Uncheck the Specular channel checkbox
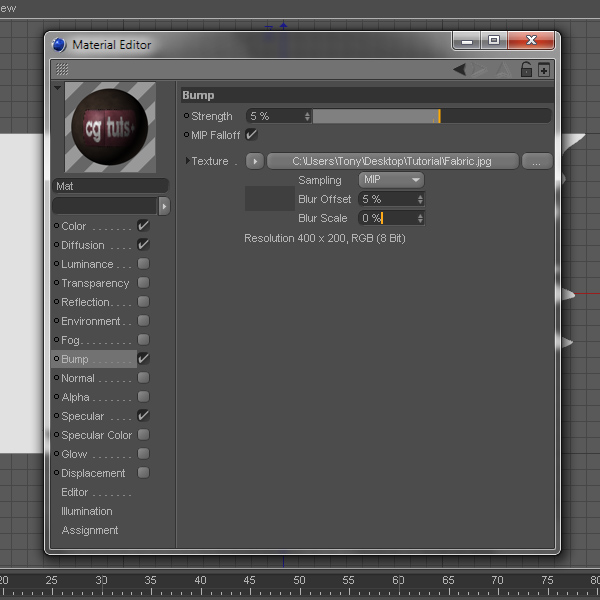The height and width of the screenshot is (600, 600). click(143, 416)
